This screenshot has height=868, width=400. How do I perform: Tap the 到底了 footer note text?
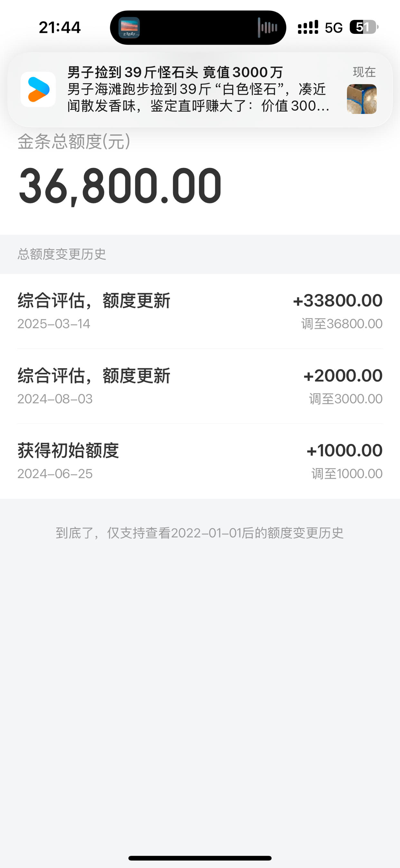pyautogui.click(x=200, y=533)
